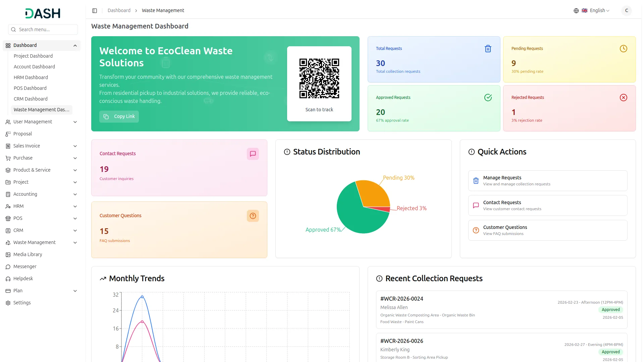Click the Customer Questions 15 count
The height and width of the screenshot is (362, 644).
point(104,232)
